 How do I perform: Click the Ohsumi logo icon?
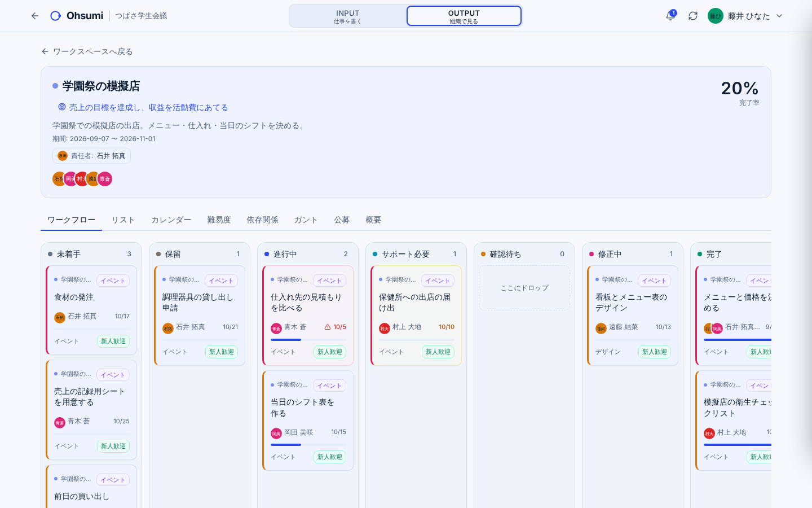(x=55, y=16)
